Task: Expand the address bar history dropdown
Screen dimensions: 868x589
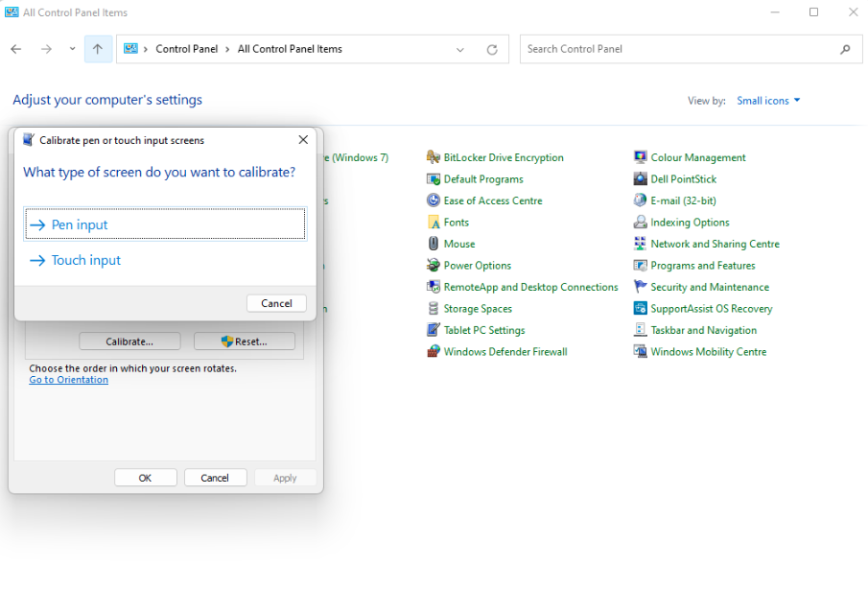Action: click(x=460, y=49)
